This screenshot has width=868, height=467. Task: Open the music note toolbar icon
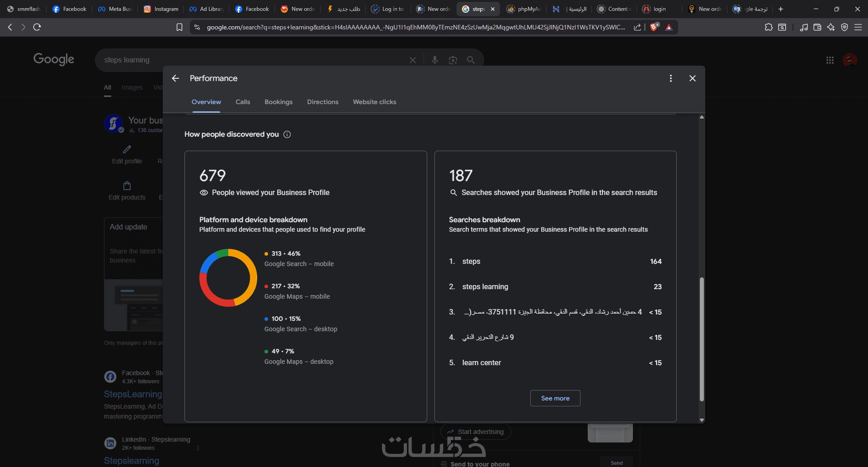(804, 27)
